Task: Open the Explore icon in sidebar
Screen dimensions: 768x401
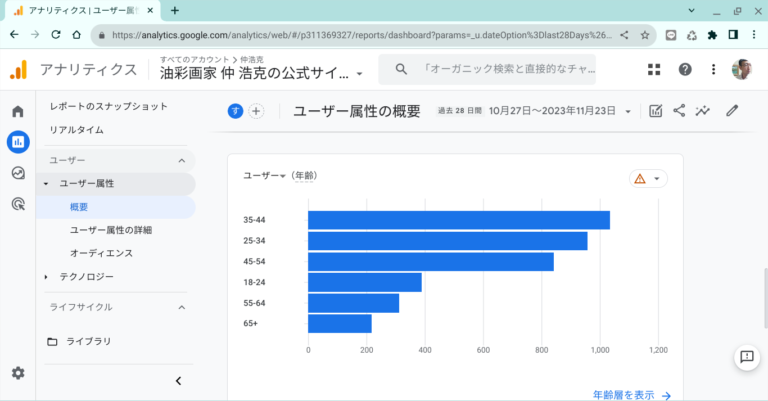Action: pyautogui.click(x=18, y=173)
